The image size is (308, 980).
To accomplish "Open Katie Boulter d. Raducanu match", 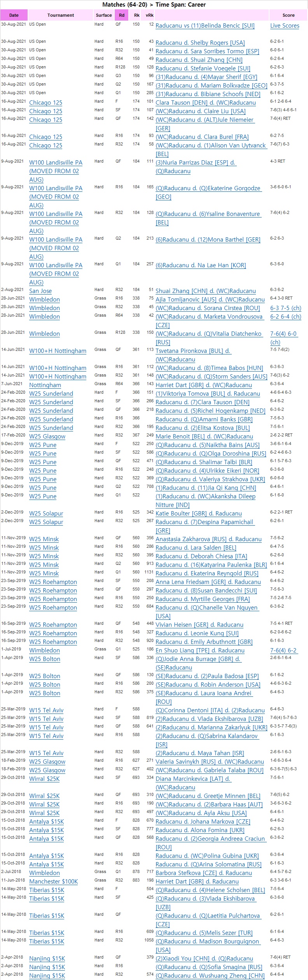I will tap(199, 514).
